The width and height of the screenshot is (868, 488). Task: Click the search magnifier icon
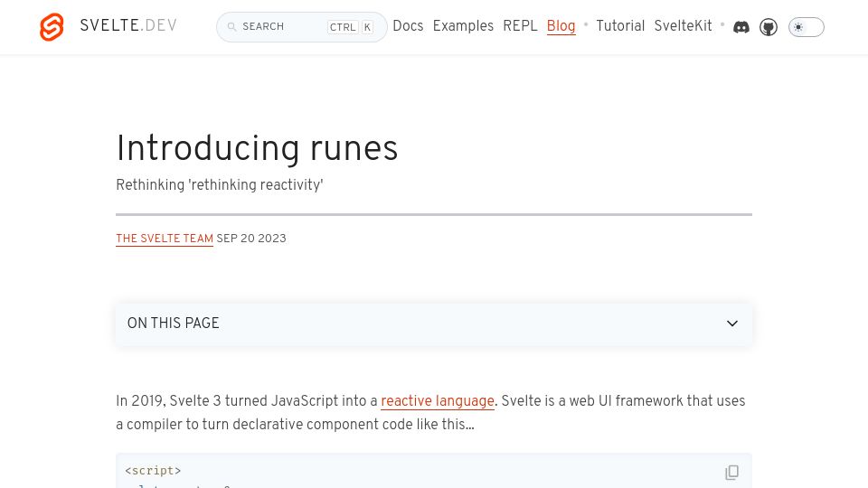coord(232,26)
